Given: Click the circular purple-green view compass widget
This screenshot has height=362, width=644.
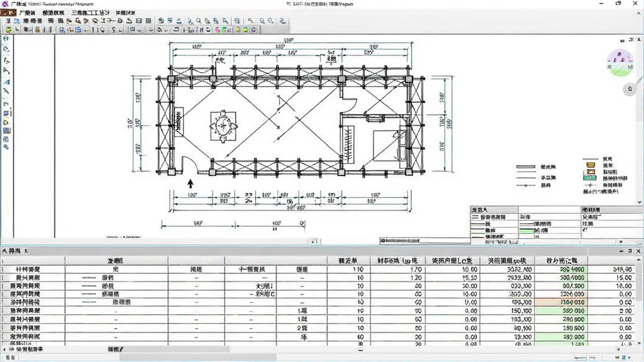Looking at the screenshot, I should pyautogui.click(x=620, y=62).
